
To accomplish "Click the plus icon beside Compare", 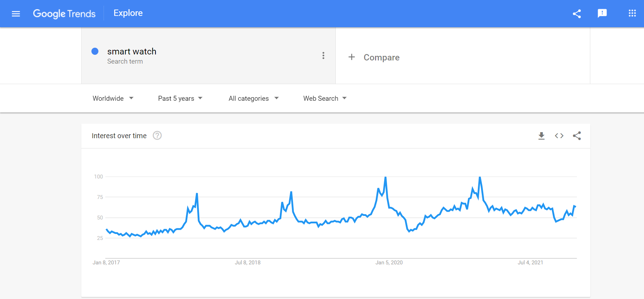I will (x=352, y=57).
